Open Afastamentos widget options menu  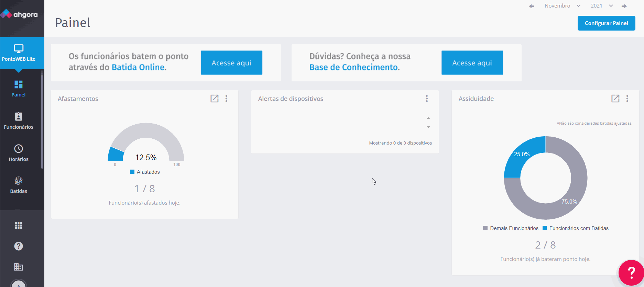point(226,99)
